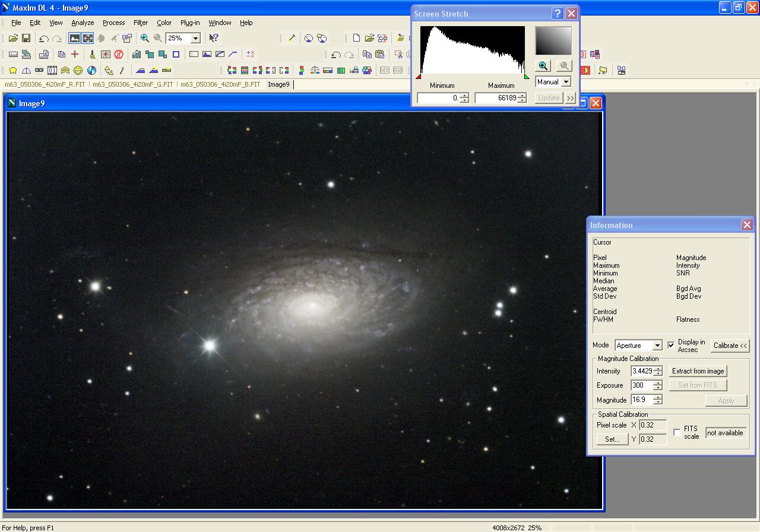Click the Open file folder icon
This screenshot has width=760, height=532.
[13, 38]
